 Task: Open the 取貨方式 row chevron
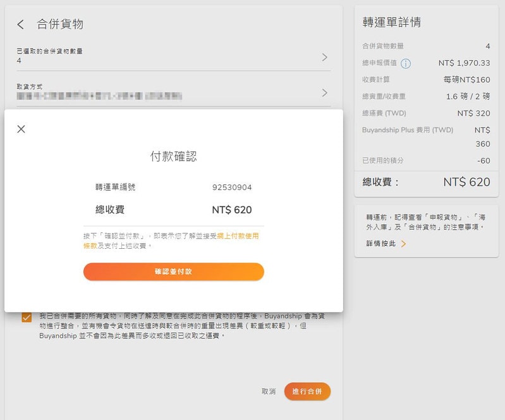click(324, 93)
